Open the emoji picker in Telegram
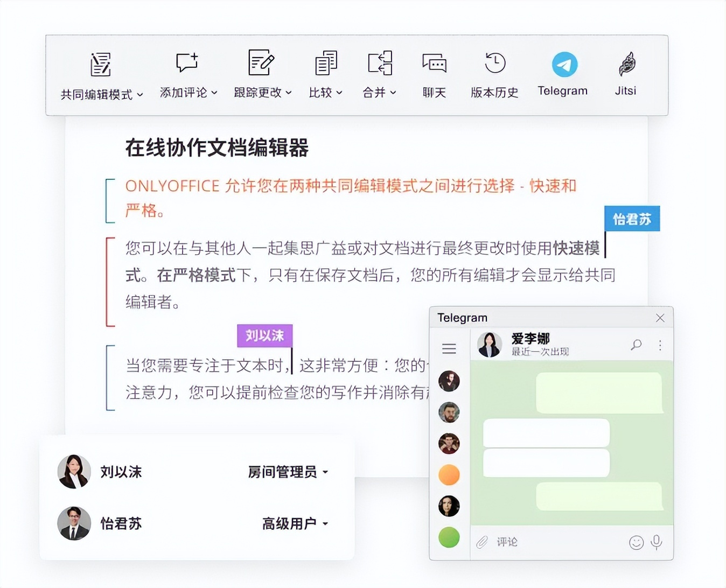 pos(637,542)
